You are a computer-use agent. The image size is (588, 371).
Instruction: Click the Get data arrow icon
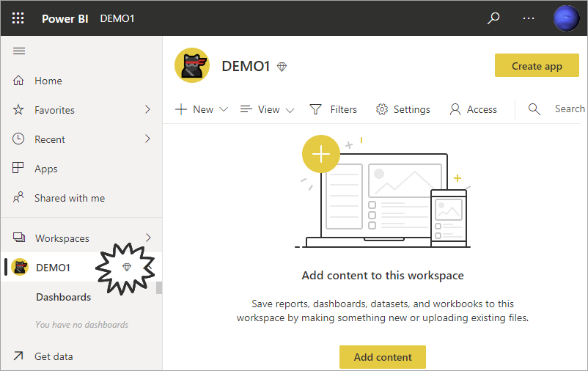click(x=18, y=356)
